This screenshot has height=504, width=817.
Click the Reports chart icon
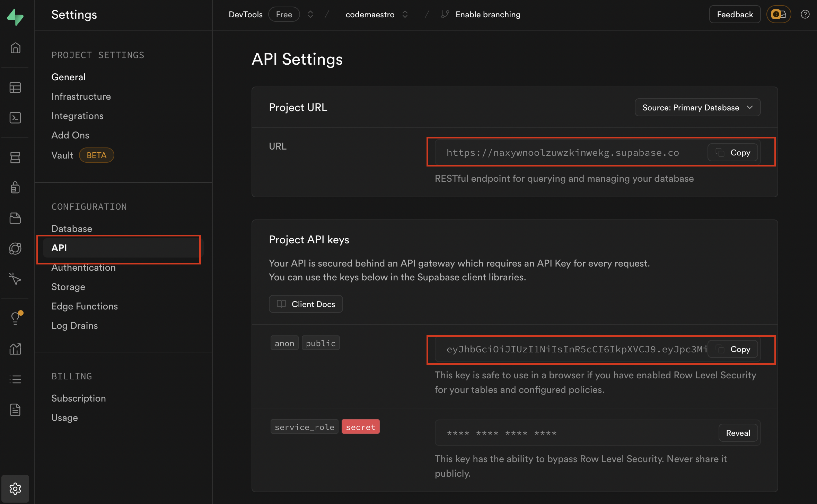(x=15, y=349)
